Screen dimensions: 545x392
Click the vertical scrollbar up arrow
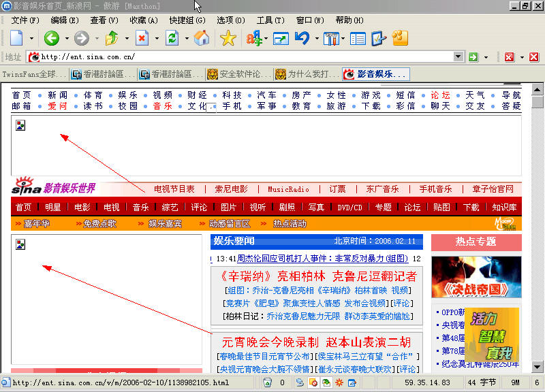click(x=537, y=90)
